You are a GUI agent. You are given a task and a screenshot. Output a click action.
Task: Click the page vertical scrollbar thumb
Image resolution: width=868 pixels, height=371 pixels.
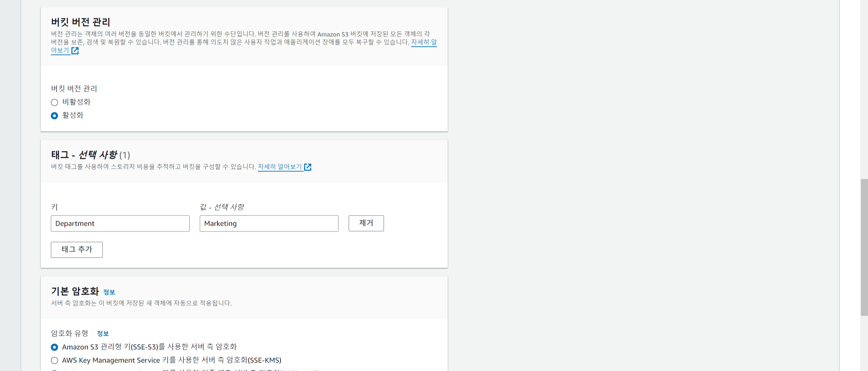point(864,247)
